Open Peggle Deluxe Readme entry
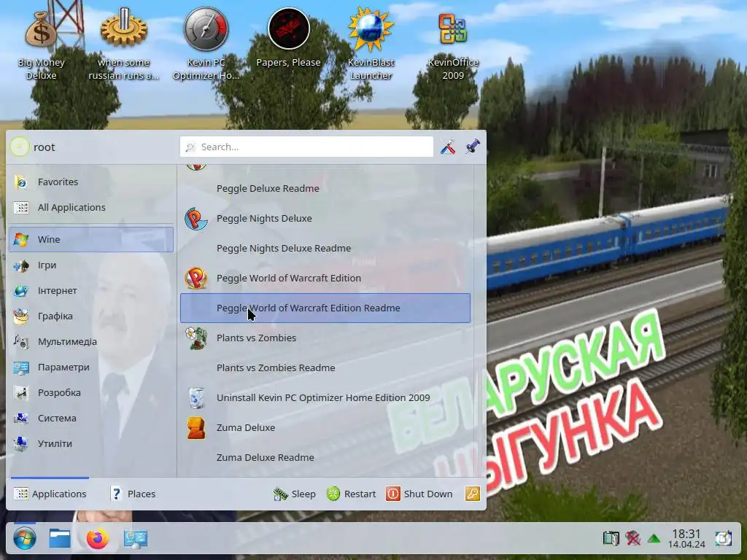The width and height of the screenshot is (747, 560). click(325, 188)
